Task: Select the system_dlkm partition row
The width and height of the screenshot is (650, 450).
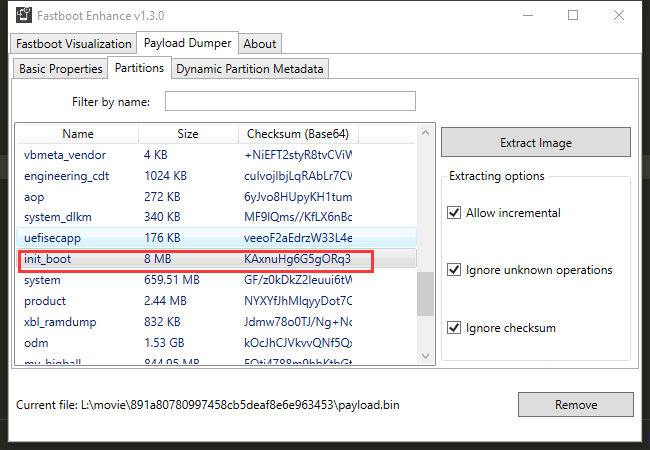Action: (216, 217)
